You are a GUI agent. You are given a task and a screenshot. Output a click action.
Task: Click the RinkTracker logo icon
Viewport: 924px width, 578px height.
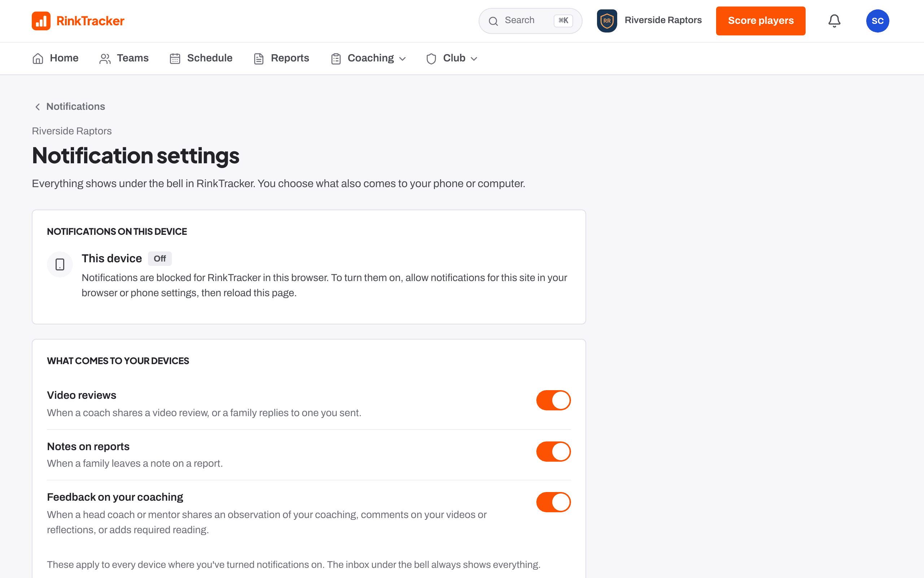[41, 21]
